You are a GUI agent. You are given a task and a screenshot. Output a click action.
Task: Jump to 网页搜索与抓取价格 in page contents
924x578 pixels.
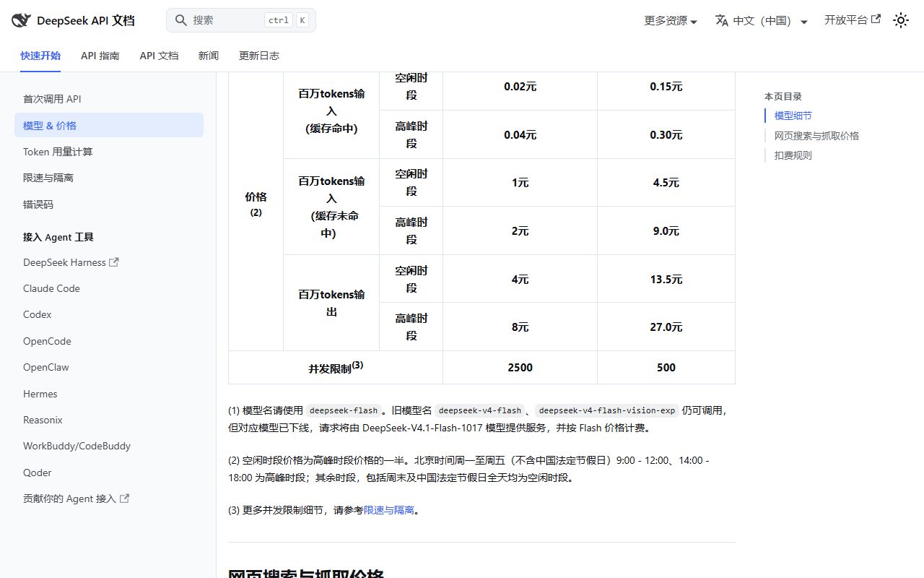(816, 136)
